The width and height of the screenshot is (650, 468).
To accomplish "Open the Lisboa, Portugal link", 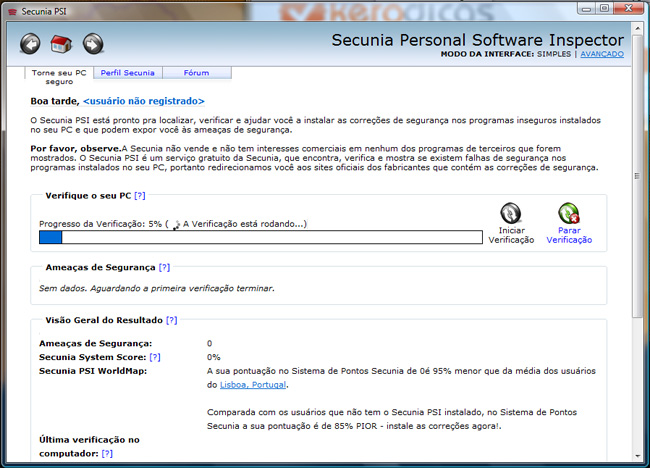I will tap(253, 385).
